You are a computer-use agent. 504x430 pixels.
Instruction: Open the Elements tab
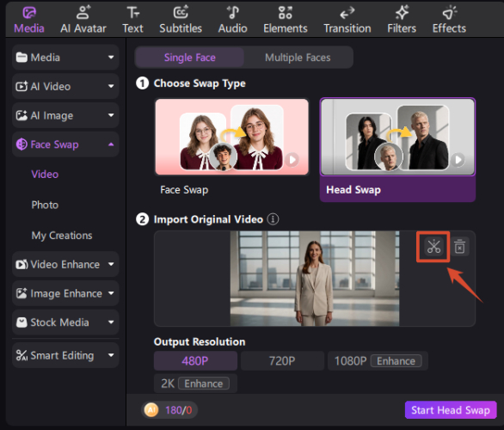[286, 20]
